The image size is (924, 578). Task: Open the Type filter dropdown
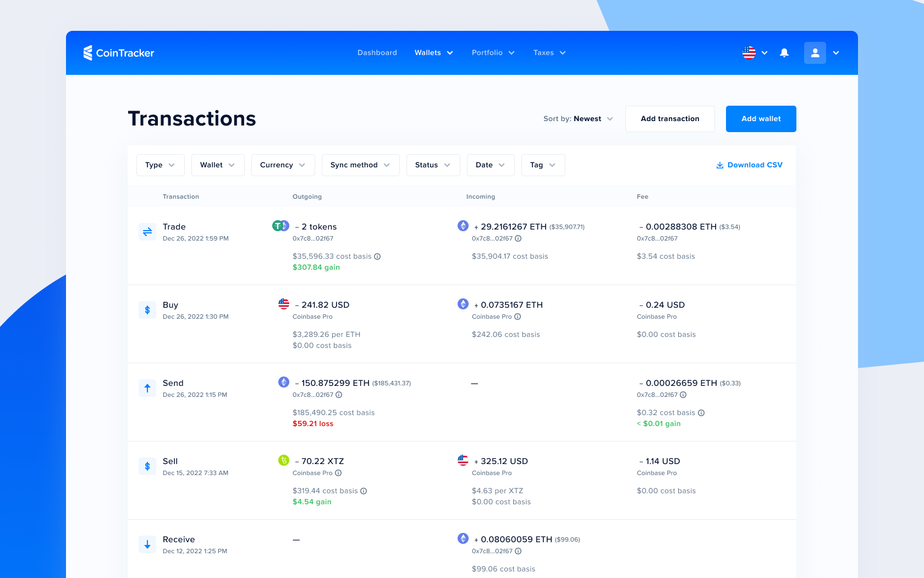pos(160,165)
